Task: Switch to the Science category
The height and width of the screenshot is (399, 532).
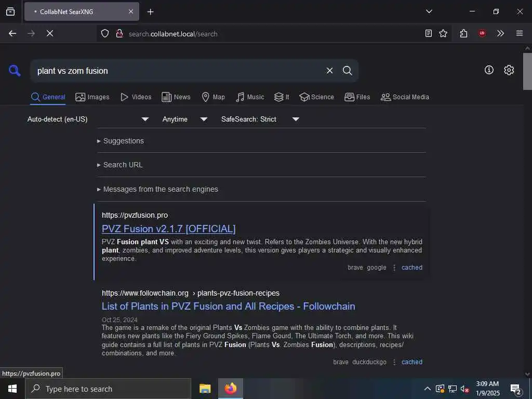Action: tap(316, 97)
